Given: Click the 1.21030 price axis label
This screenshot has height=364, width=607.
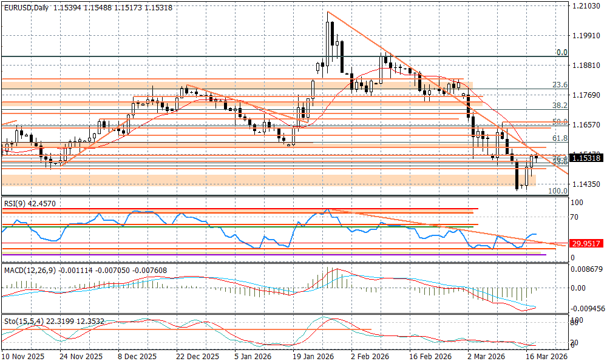Looking at the screenshot, I should (586, 6).
